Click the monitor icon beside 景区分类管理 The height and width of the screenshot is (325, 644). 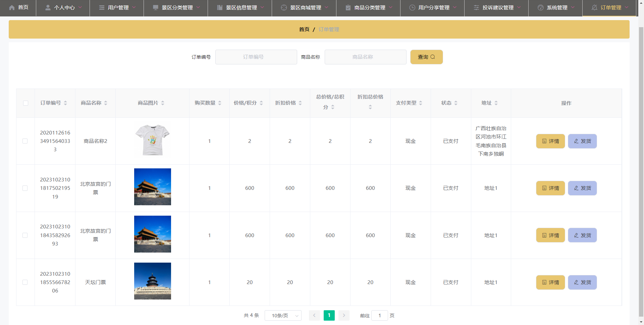pyautogui.click(x=156, y=7)
